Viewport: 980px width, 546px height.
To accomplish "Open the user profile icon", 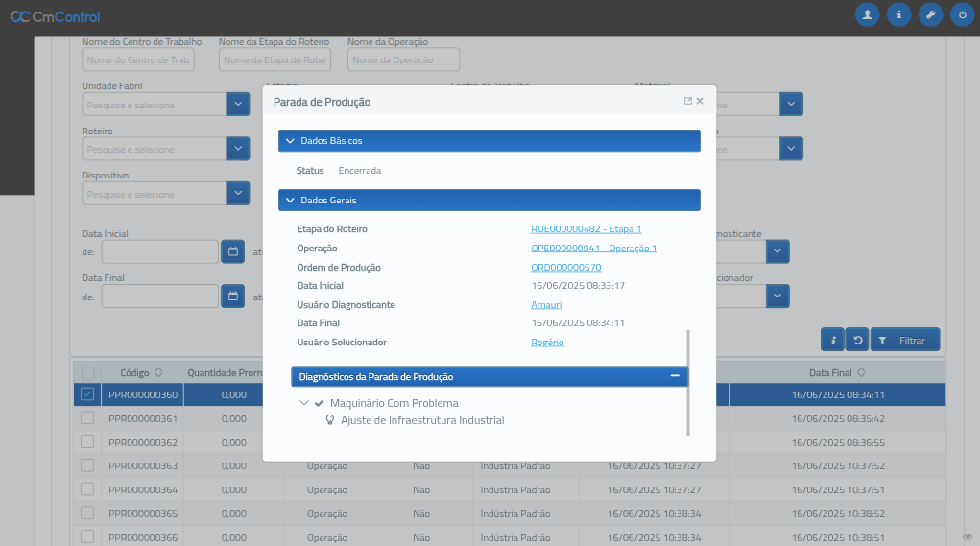I will tap(868, 15).
